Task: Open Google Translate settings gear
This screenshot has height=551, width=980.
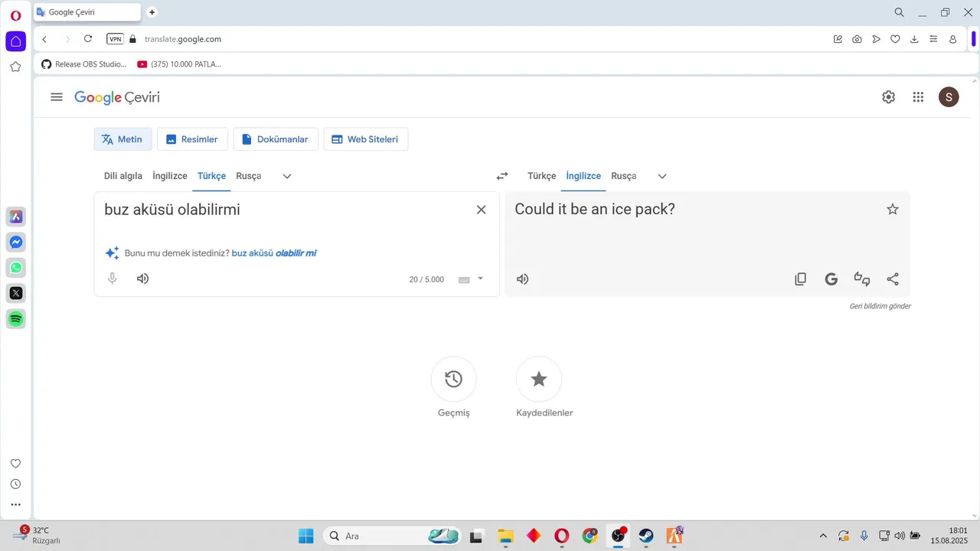Action: click(x=888, y=97)
